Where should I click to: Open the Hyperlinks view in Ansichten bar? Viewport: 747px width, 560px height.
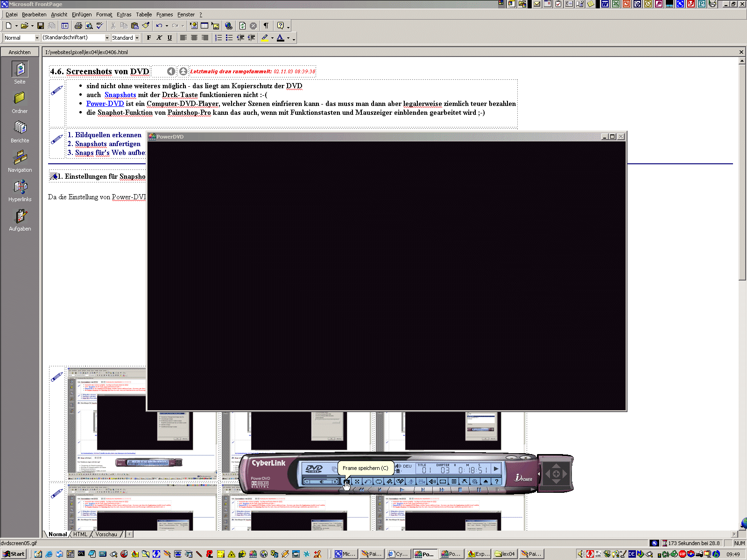click(x=20, y=190)
